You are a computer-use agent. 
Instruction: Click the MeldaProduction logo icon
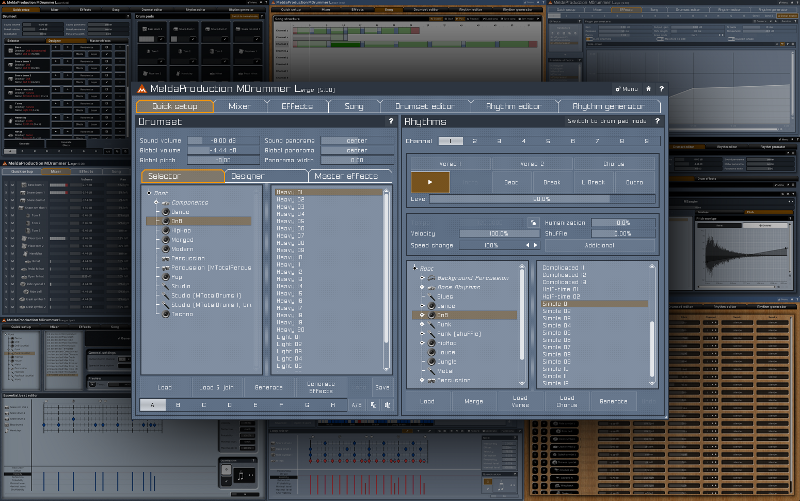pos(142,89)
